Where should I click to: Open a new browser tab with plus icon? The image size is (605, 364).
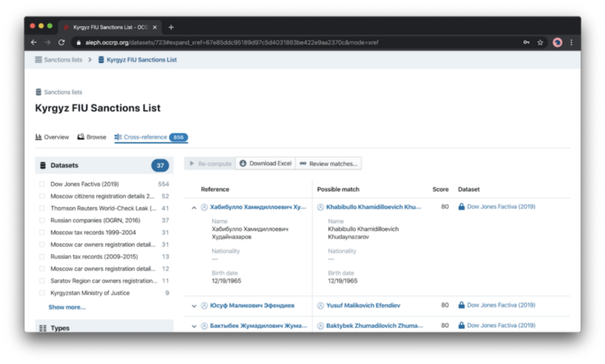(x=172, y=27)
